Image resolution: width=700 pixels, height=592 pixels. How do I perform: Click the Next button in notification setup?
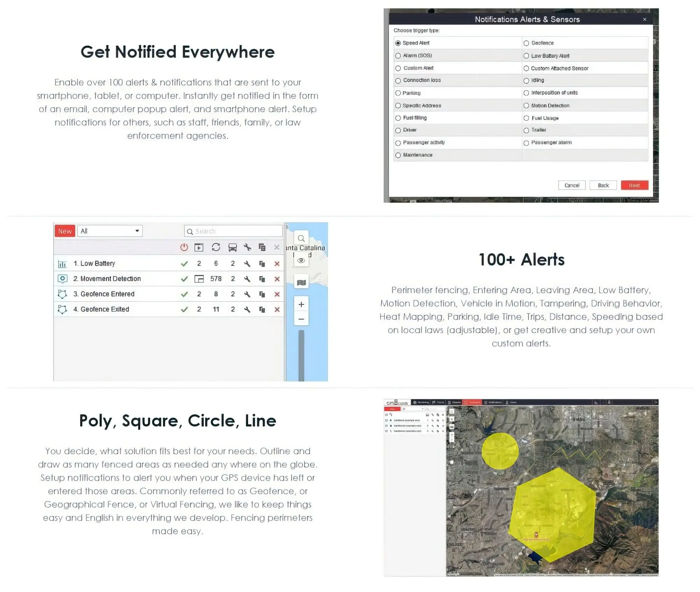(x=634, y=185)
